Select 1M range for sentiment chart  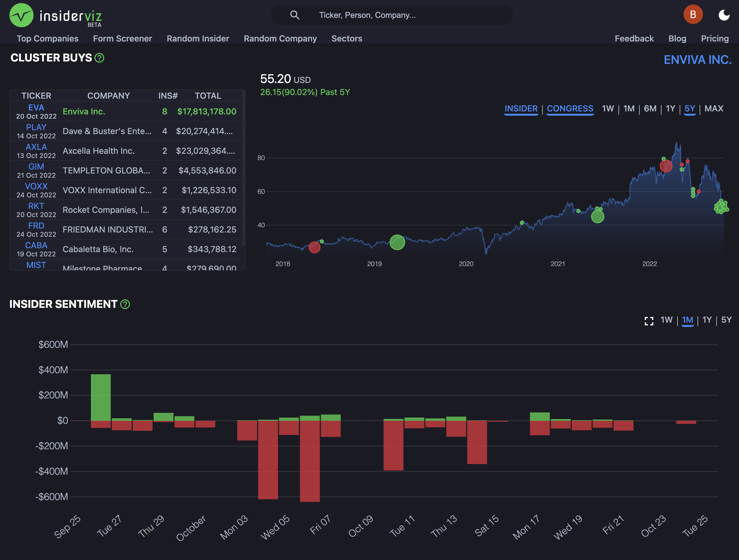pyautogui.click(x=687, y=320)
